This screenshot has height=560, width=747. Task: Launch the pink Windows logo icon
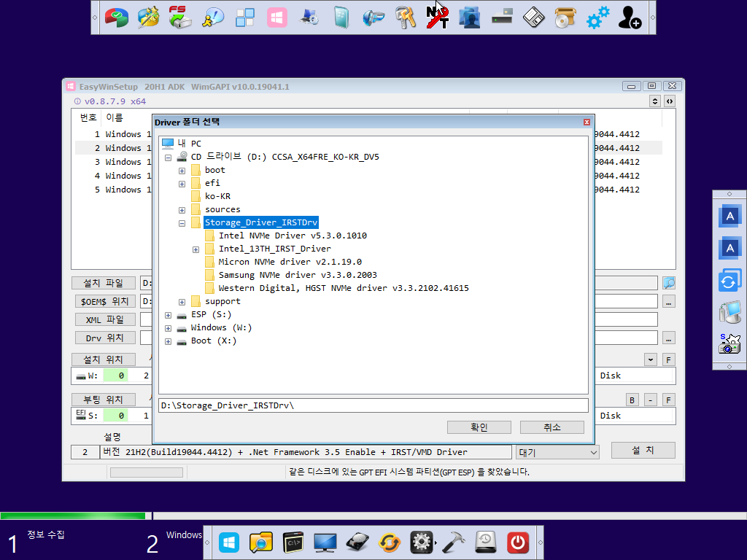(x=276, y=17)
